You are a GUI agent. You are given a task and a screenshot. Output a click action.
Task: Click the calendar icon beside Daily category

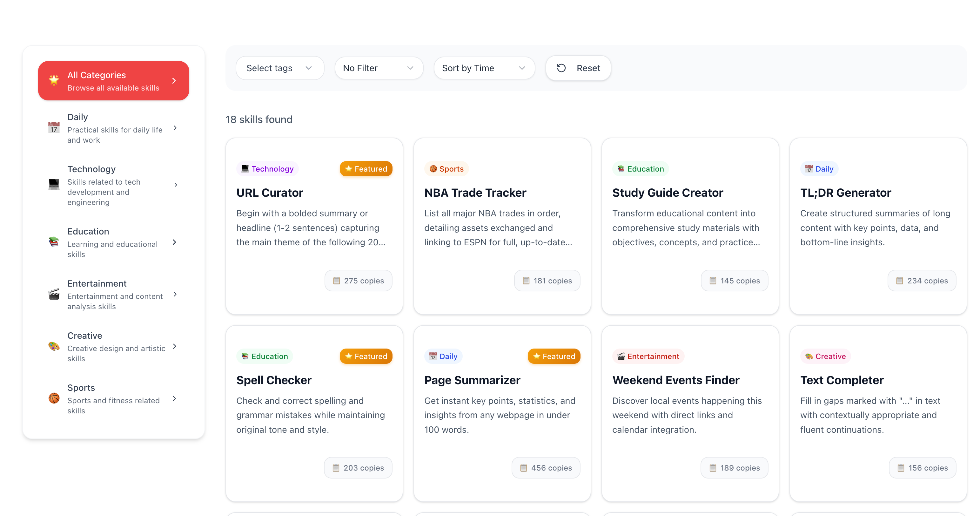54,128
